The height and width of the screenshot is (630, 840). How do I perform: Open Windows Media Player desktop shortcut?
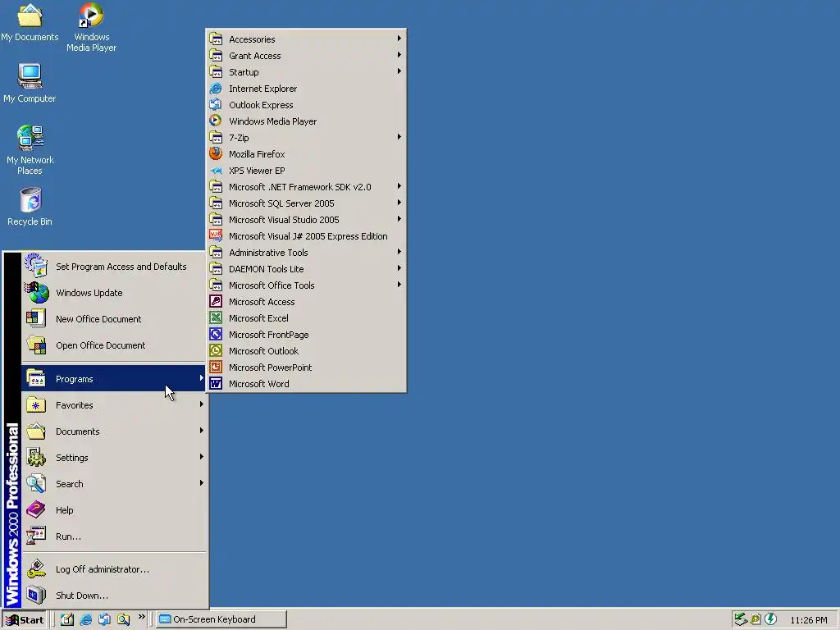pos(91,27)
